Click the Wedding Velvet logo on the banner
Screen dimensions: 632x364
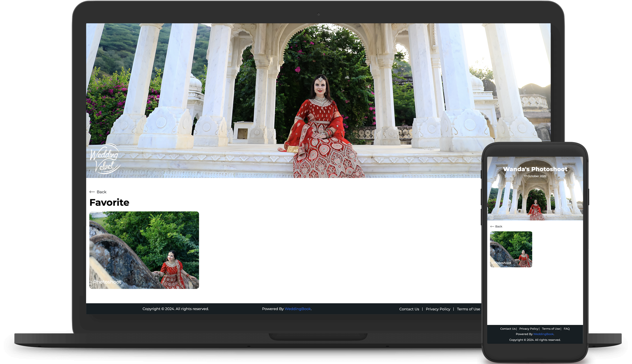(105, 159)
